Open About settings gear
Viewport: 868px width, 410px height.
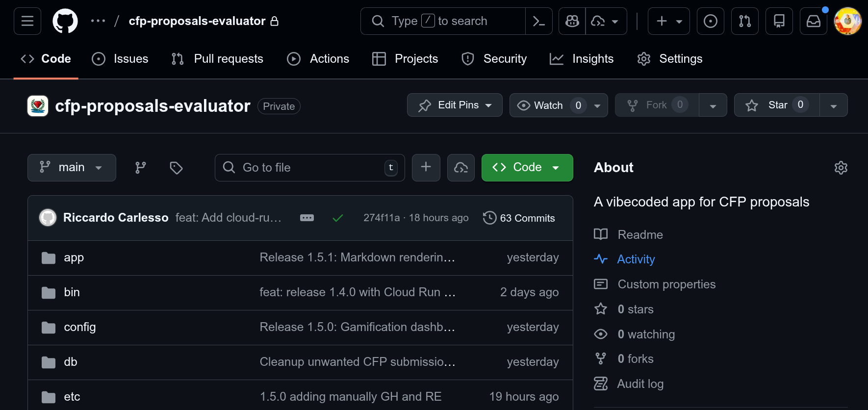841,168
